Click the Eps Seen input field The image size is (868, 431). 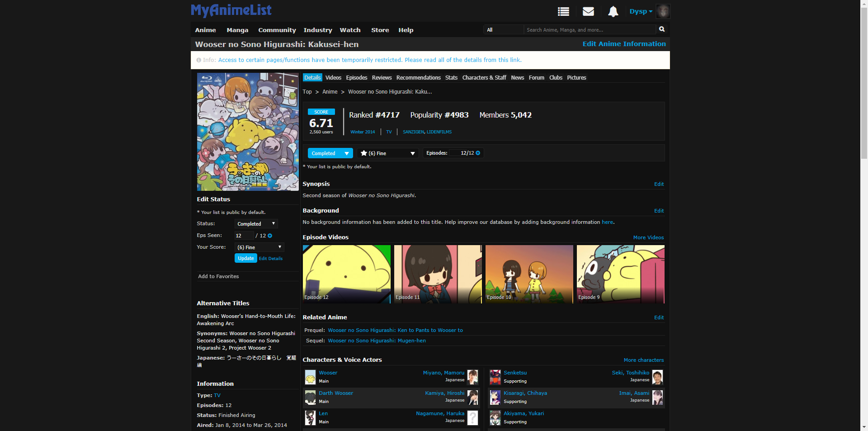coord(244,236)
